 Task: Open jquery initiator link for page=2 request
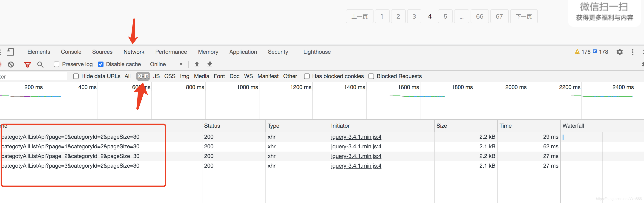(356, 156)
